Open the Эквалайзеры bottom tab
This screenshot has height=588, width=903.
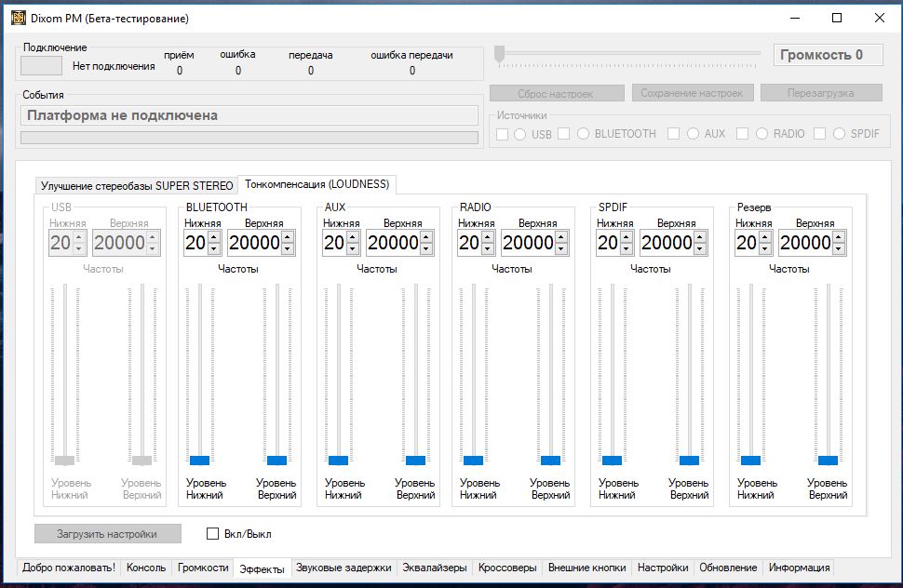pos(435,568)
